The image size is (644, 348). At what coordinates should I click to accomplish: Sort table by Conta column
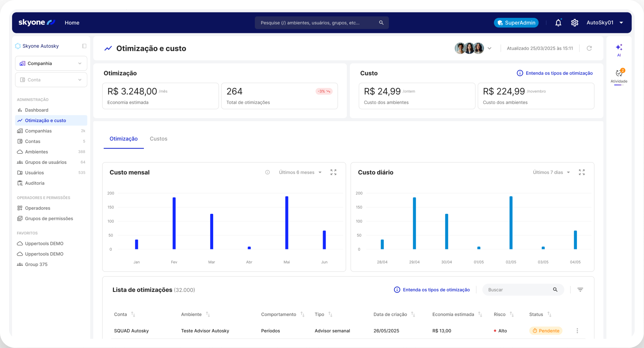pyautogui.click(x=133, y=315)
